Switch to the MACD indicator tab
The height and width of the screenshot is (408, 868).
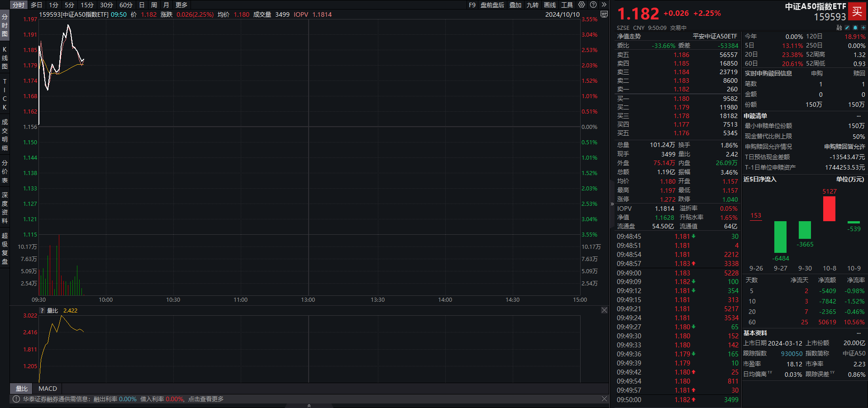48,389
